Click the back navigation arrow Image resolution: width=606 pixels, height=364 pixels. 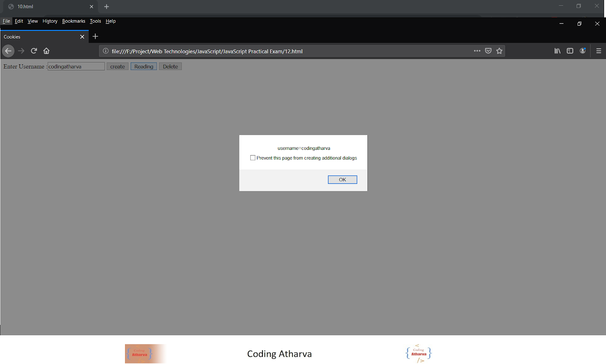(8, 51)
